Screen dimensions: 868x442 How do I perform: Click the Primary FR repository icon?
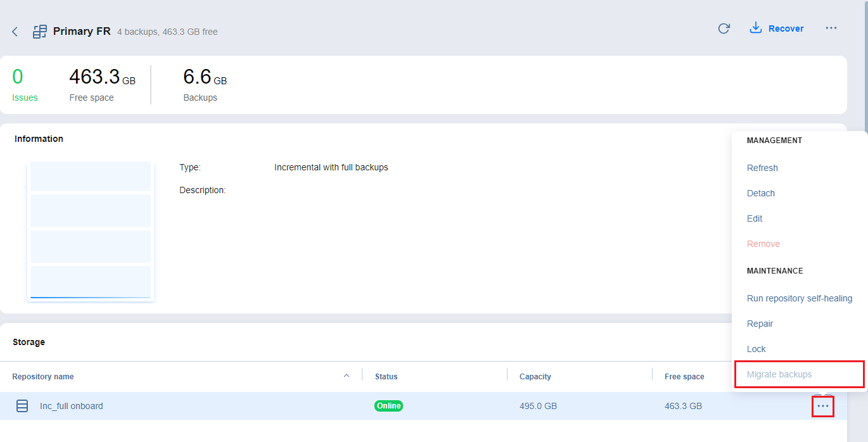pyautogui.click(x=40, y=32)
